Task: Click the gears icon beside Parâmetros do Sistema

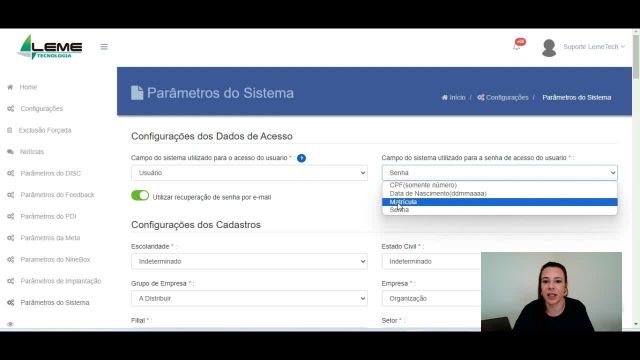Action: pos(11,302)
